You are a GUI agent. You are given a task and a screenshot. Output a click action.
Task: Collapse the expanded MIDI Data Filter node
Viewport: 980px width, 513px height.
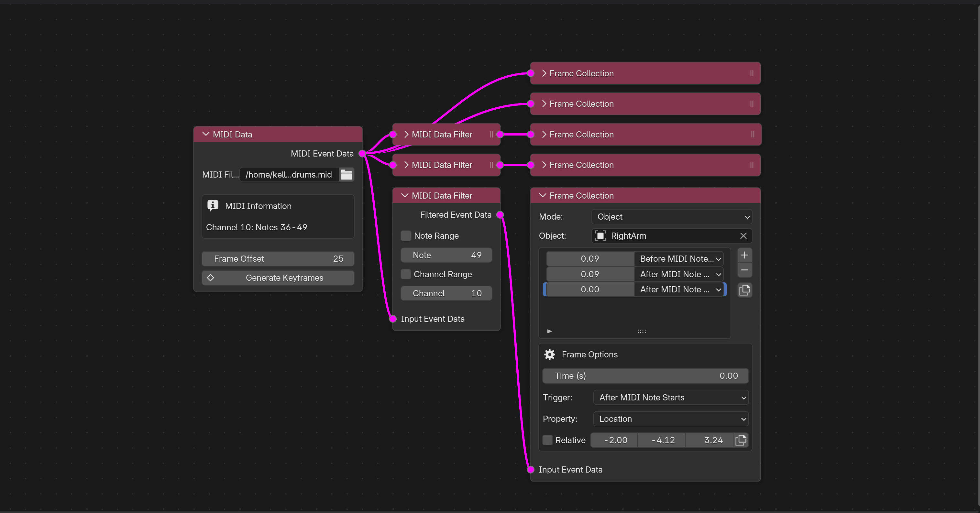click(405, 195)
